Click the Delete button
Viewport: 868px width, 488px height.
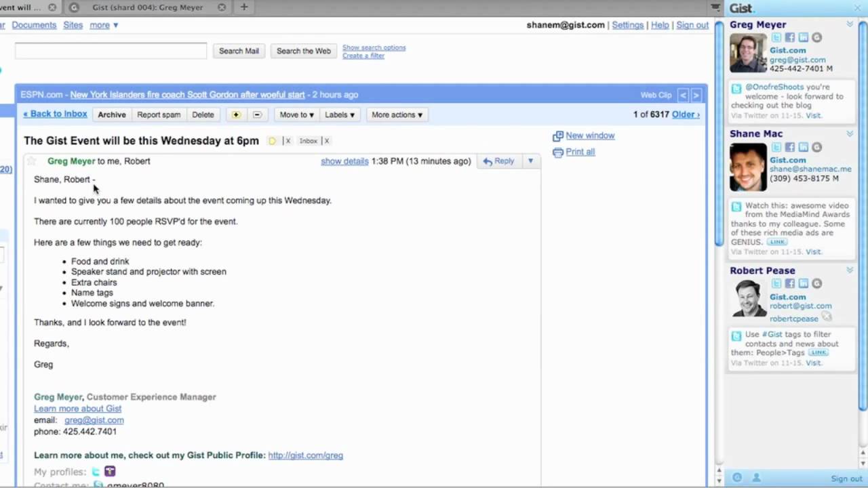coord(203,115)
